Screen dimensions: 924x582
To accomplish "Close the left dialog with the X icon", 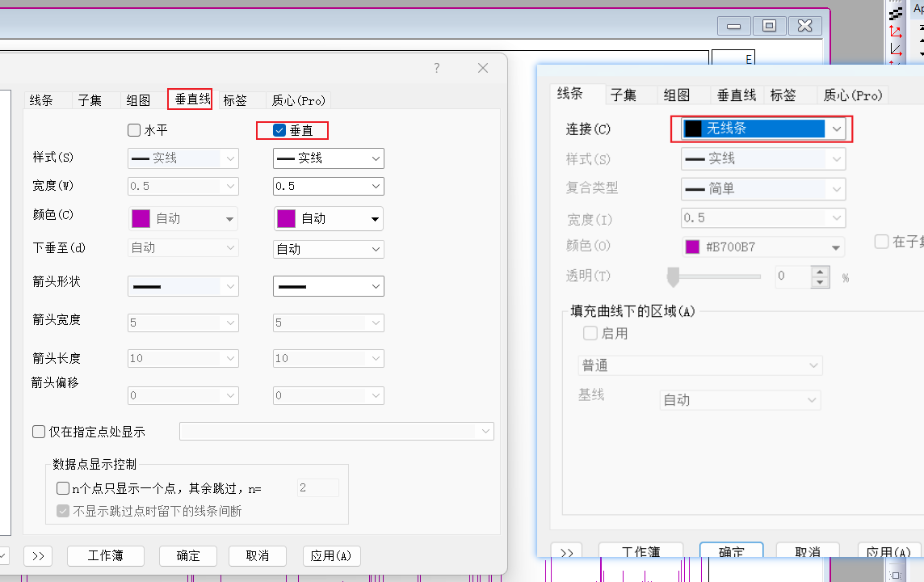I will [483, 68].
